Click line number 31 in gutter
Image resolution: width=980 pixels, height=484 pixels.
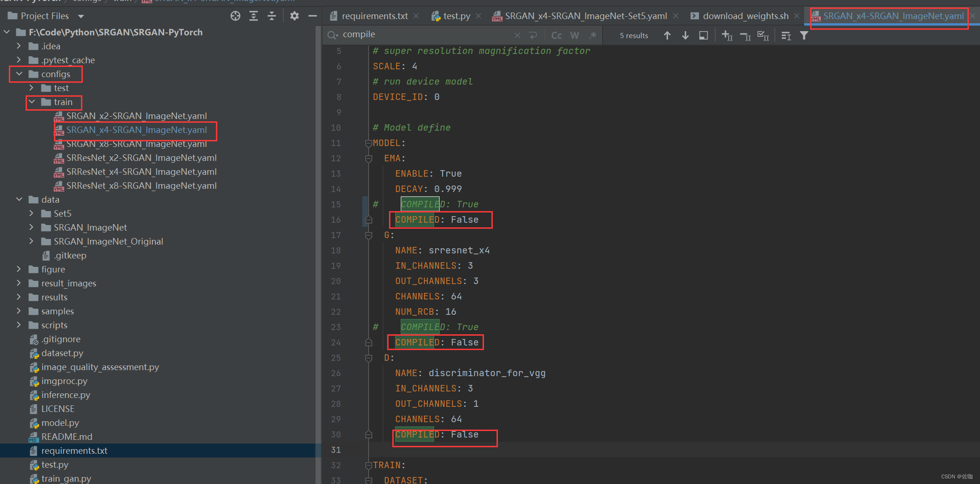click(336, 450)
